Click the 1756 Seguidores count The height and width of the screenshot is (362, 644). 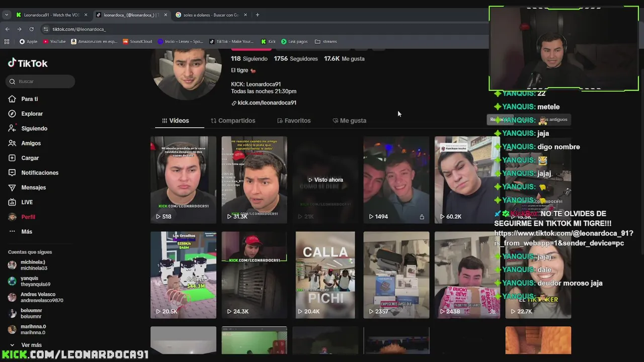(x=296, y=59)
